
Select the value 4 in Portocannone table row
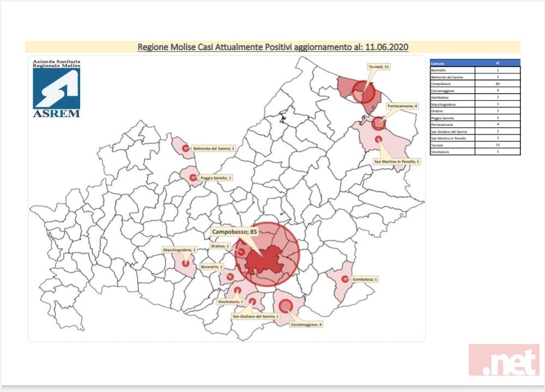coord(498,125)
